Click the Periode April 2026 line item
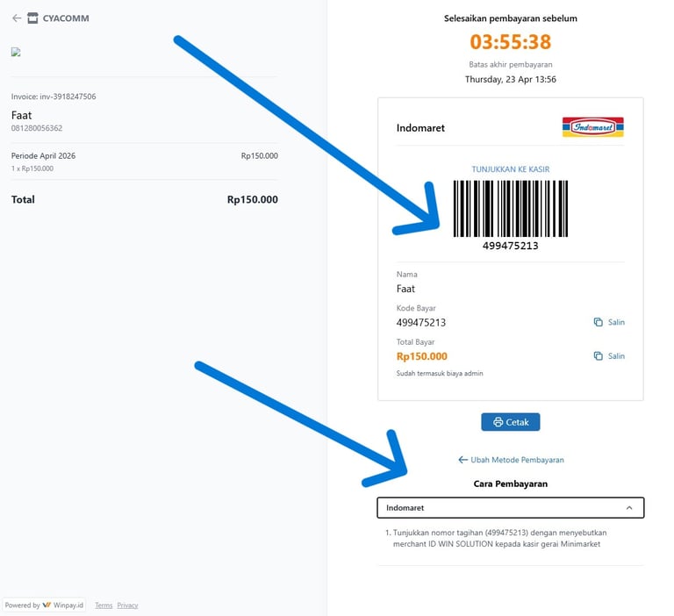Viewport: 674px width, 616px height. tap(44, 155)
